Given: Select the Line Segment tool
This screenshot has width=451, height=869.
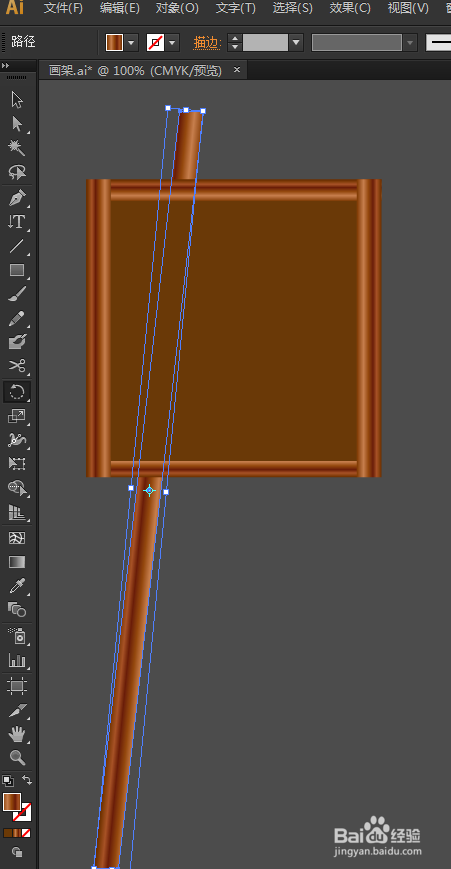Looking at the screenshot, I should [17, 246].
